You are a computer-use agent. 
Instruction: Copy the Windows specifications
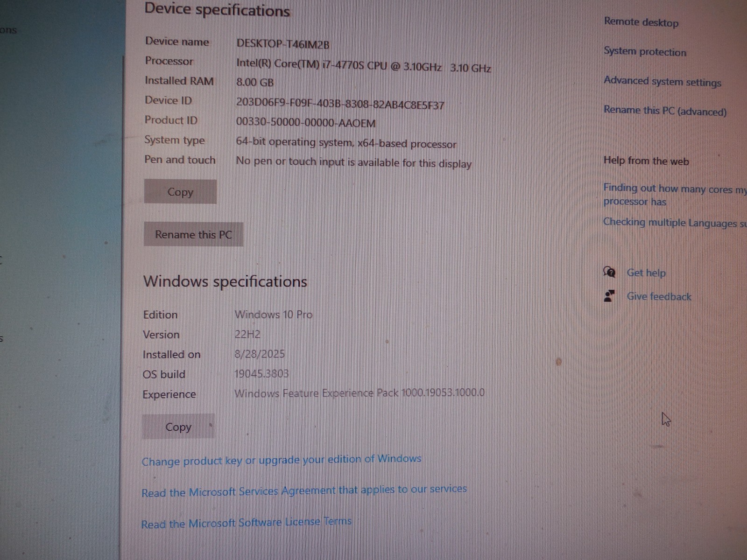(x=178, y=427)
